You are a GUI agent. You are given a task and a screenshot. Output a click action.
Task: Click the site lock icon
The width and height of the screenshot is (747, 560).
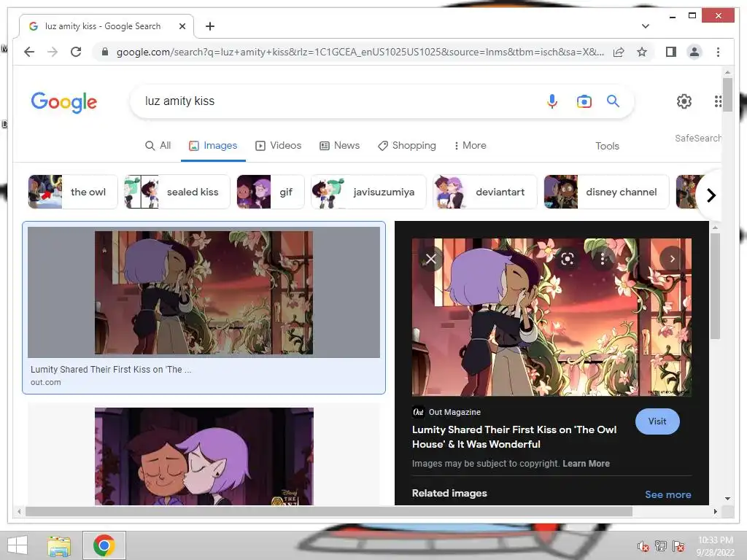105,52
